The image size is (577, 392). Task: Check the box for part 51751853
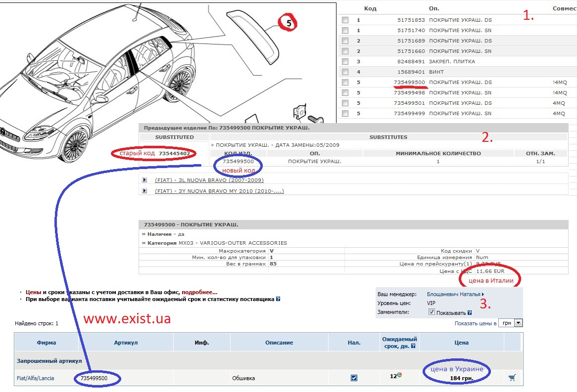point(345,20)
